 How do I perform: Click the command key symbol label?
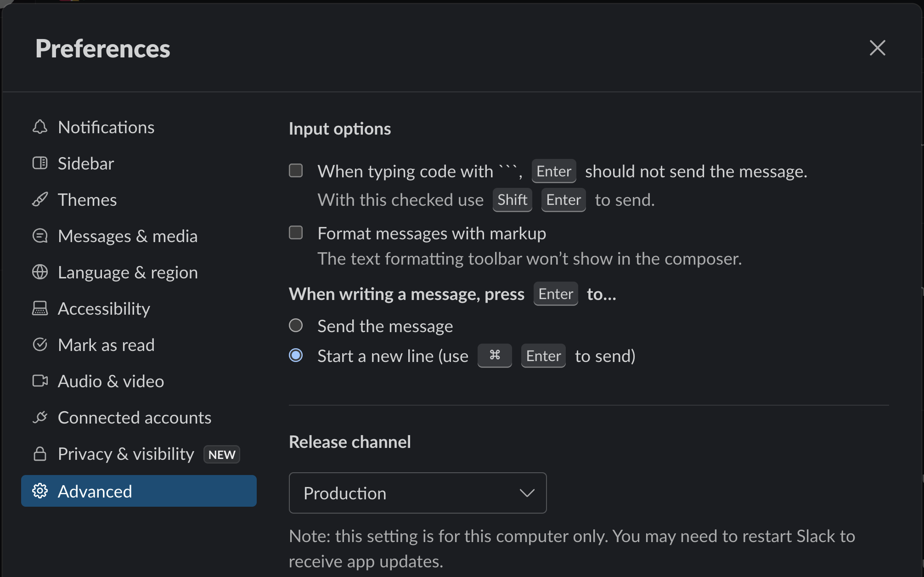point(495,356)
